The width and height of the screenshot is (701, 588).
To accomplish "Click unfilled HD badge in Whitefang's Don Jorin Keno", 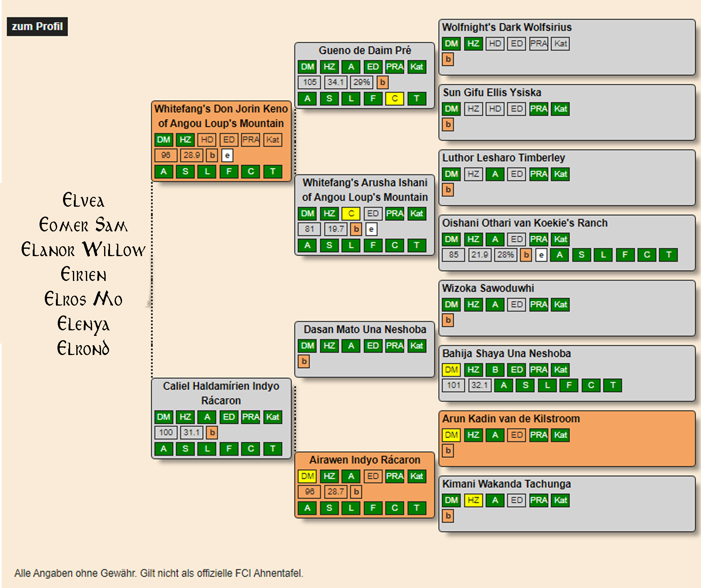I will tap(207, 140).
